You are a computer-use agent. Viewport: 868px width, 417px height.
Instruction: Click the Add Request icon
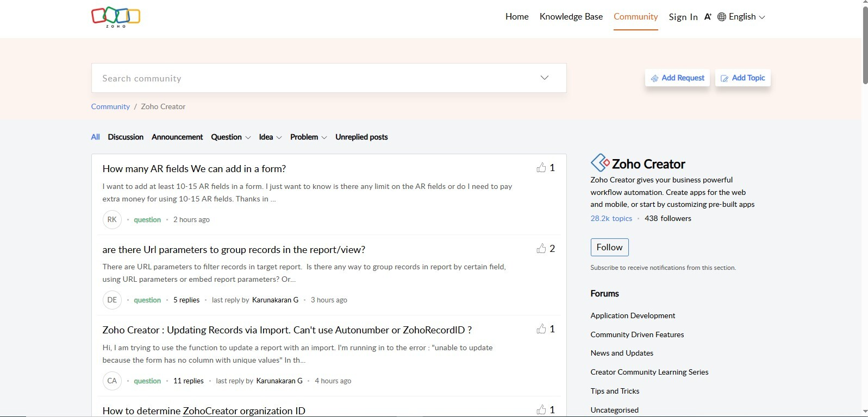[654, 78]
